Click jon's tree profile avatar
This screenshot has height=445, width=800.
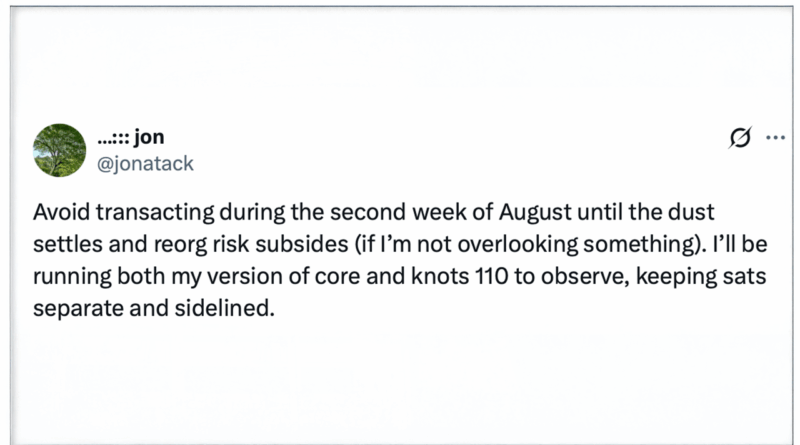[60, 151]
